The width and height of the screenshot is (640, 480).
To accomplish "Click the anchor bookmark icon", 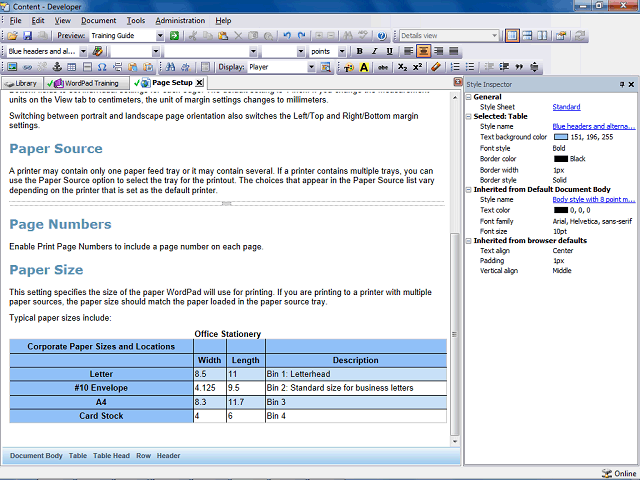I will pyautogui.click(x=57, y=67).
